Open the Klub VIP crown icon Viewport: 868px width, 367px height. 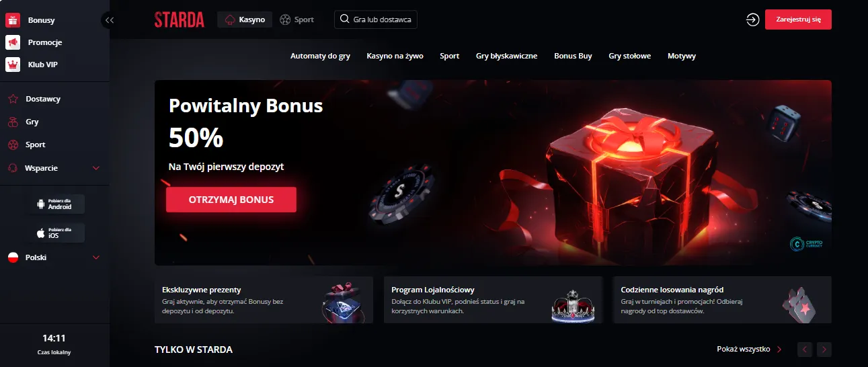click(x=13, y=65)
